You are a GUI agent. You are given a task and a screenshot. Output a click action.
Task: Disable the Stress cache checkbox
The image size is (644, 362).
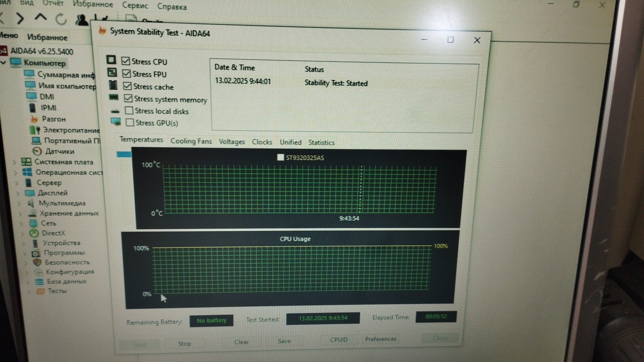127,86
